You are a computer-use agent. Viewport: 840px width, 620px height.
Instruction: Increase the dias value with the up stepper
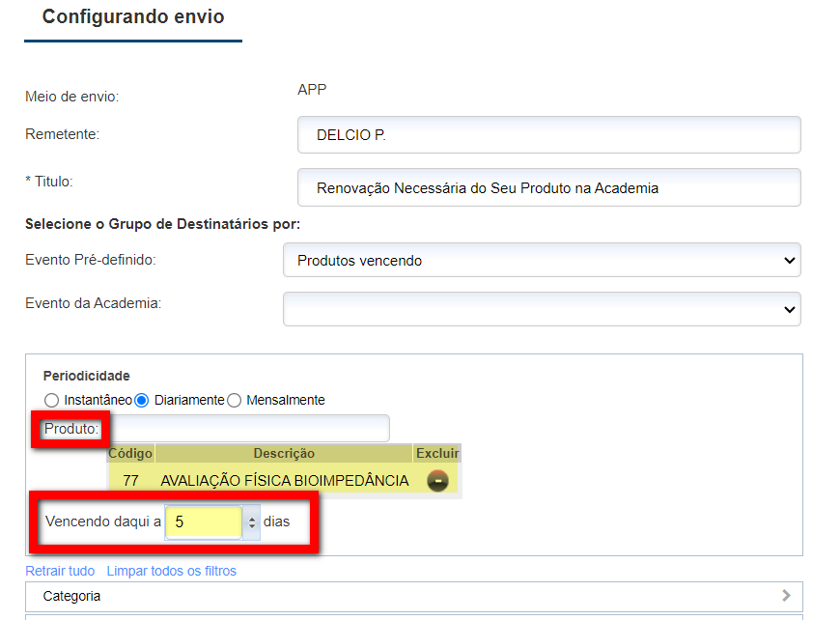pyautogui.click(x=253, y=517)
